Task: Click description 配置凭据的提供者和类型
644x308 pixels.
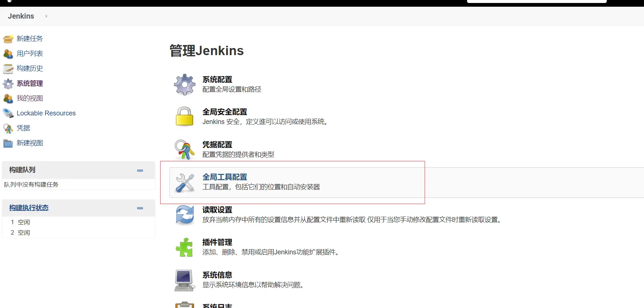Action: (x=238, y=154)
